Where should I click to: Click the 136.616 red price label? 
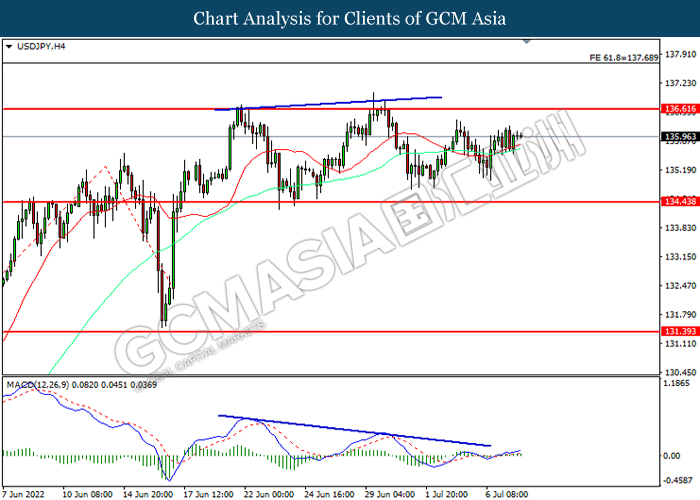pyautogui.click(x=680, y=109)
